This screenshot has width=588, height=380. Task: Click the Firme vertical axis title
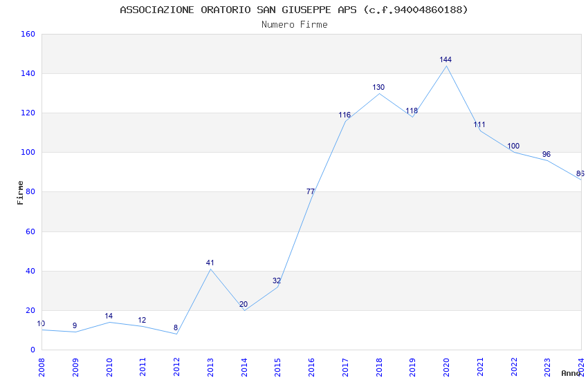[20, 193]
